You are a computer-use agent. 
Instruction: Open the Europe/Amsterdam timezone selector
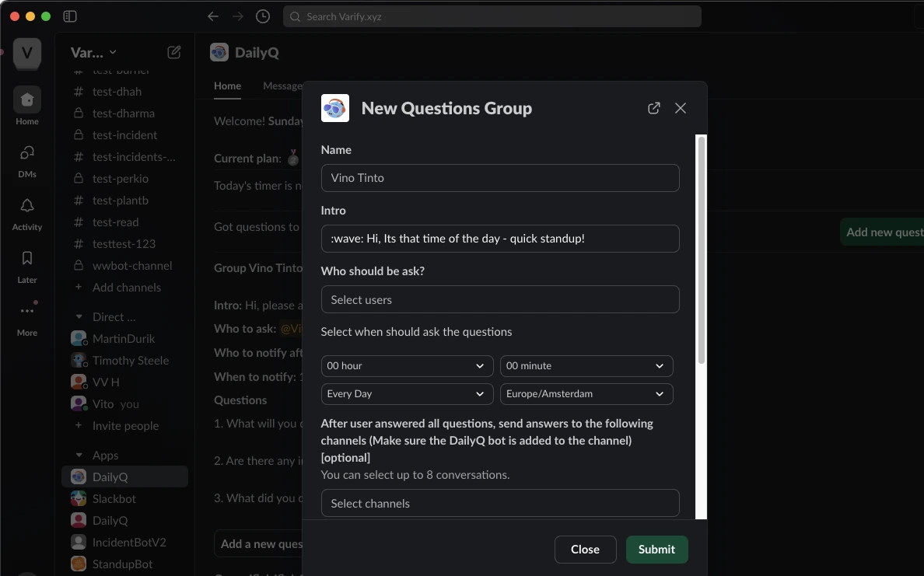[586, 394]
